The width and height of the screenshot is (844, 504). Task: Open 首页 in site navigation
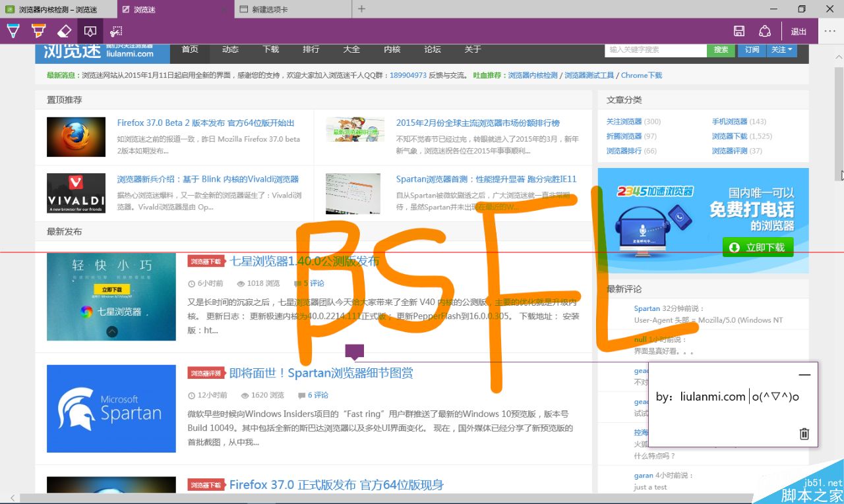(x=190, y=49)
